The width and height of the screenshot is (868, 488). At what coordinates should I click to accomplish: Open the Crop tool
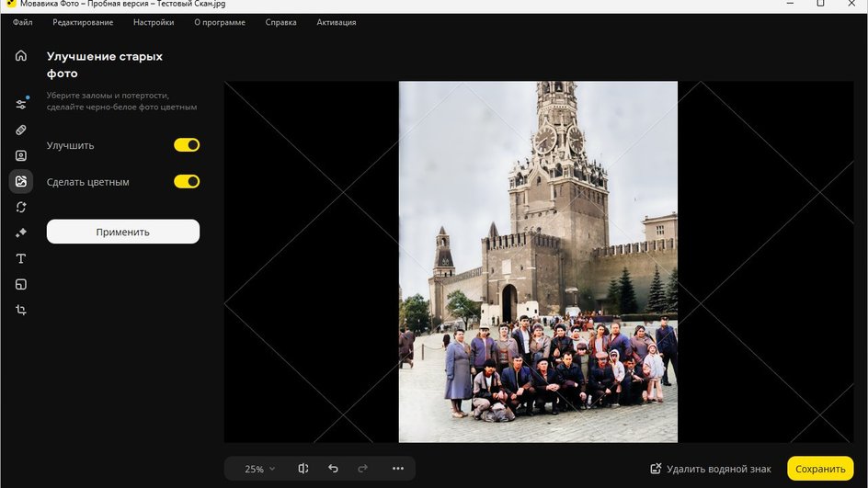tap(21, 310)
